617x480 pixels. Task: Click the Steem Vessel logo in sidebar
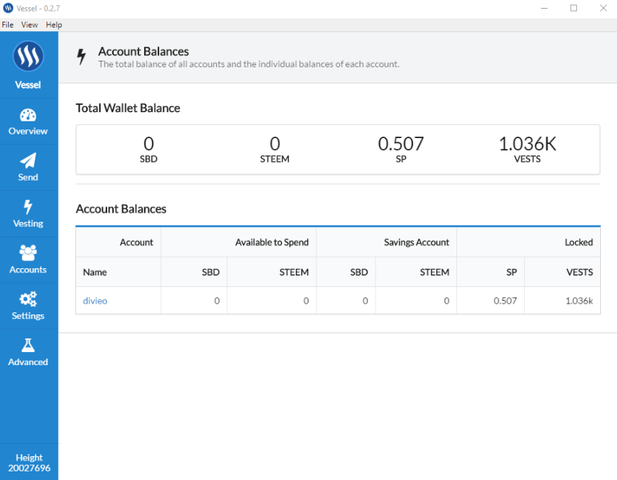pos(28,56)
